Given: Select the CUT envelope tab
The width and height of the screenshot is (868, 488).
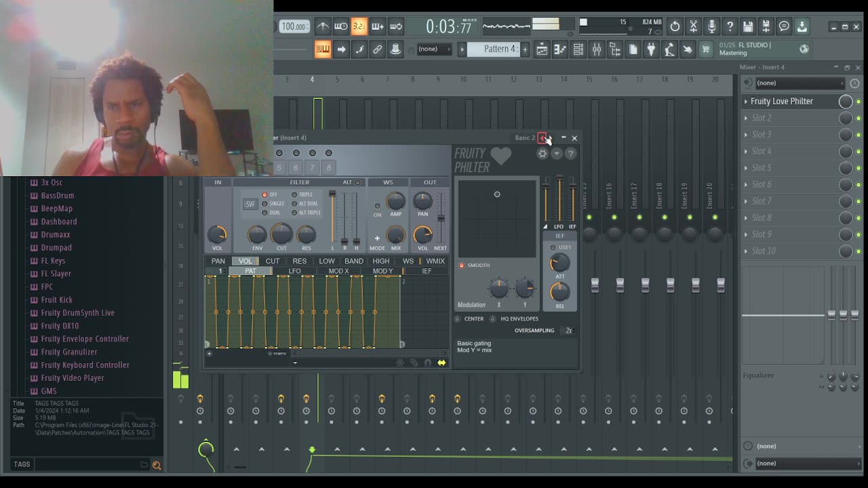Looking at the screenshot, I should (x=272, y=261).
